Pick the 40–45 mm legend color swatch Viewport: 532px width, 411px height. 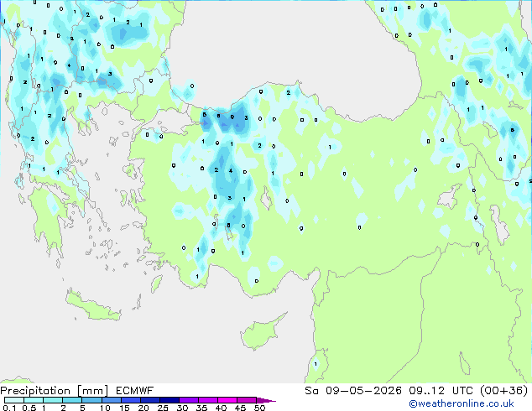click(227, 400)
